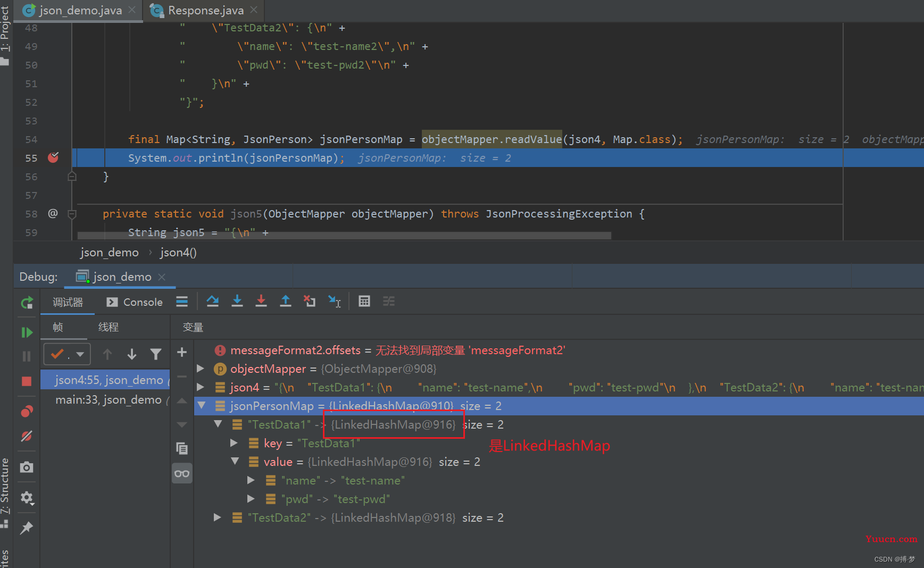Drop the current frame
Screen dimensions: 924x568
[310, 302]
